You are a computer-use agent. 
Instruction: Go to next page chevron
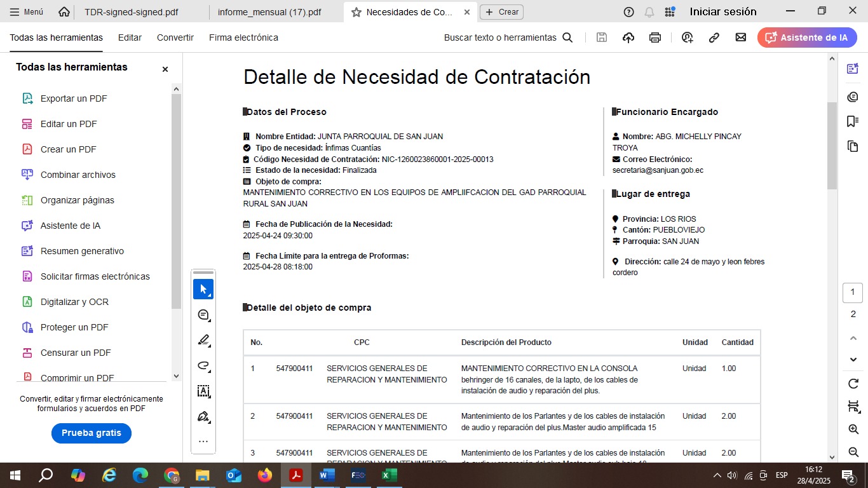coord(853,360)
